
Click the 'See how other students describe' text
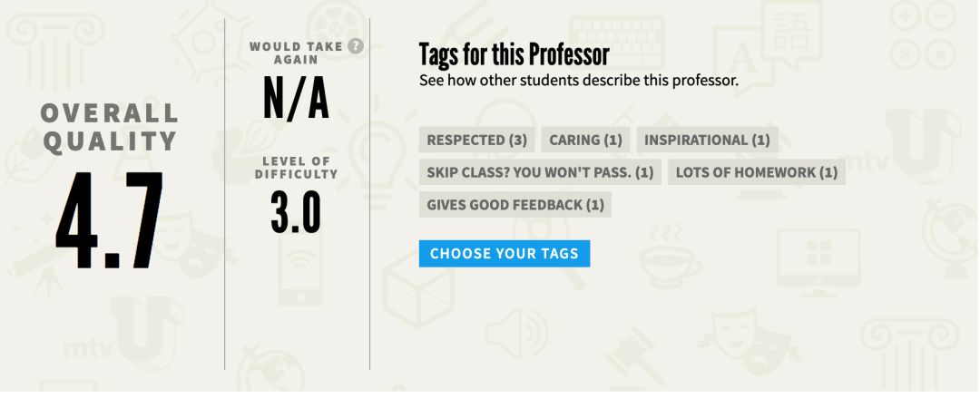pyautogui.click(x=579, y=81)
